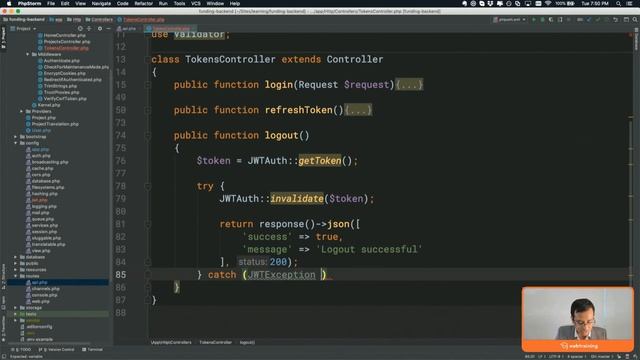Click line number 85 in the gutter

click(121, 275)
